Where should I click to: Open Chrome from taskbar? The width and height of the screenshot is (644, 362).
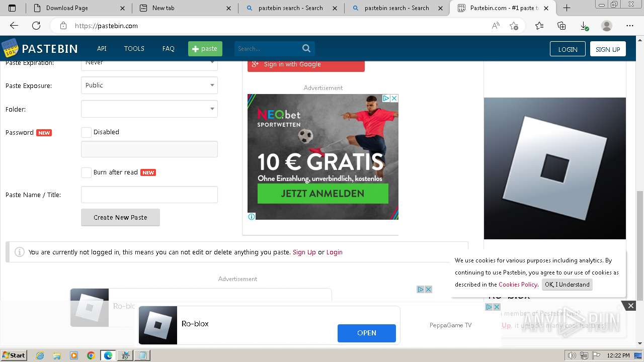[91, 355]
